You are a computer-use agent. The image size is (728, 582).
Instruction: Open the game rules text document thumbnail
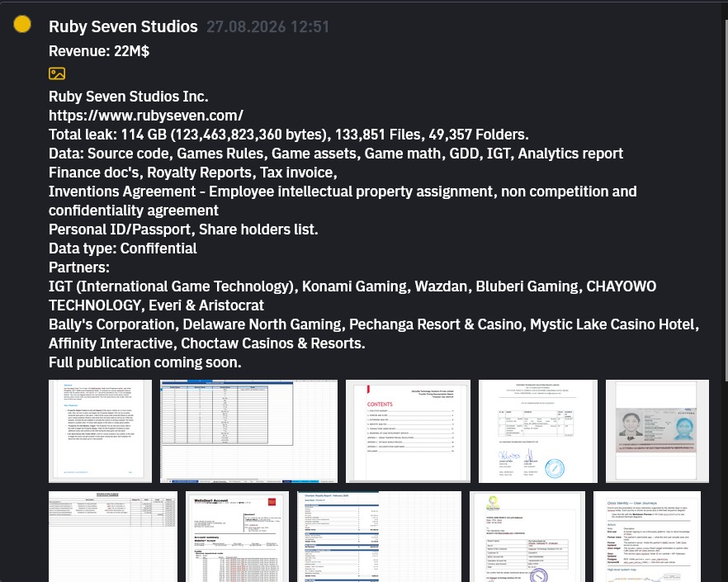(101, 432)
